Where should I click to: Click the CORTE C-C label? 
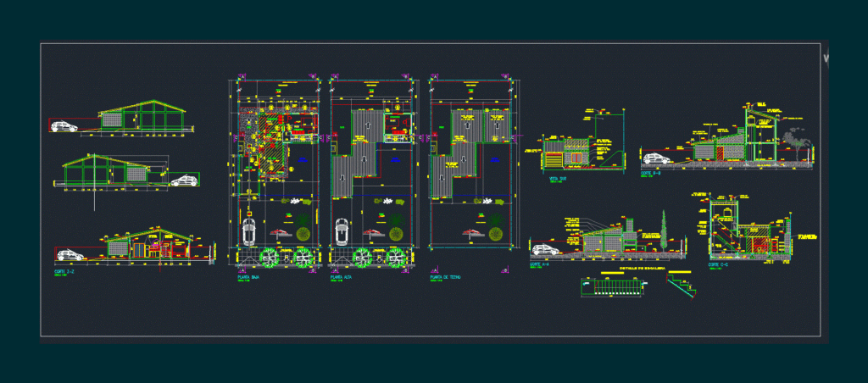719,264
